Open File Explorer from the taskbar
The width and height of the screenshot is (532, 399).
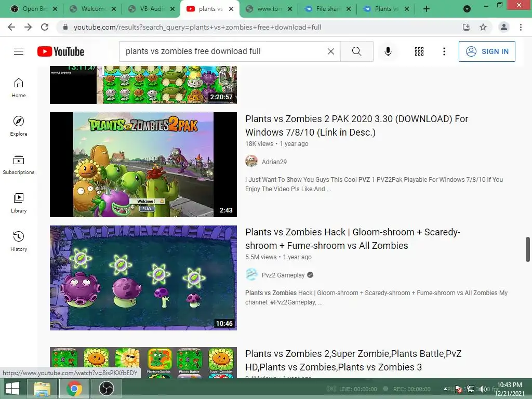point(42,389)
